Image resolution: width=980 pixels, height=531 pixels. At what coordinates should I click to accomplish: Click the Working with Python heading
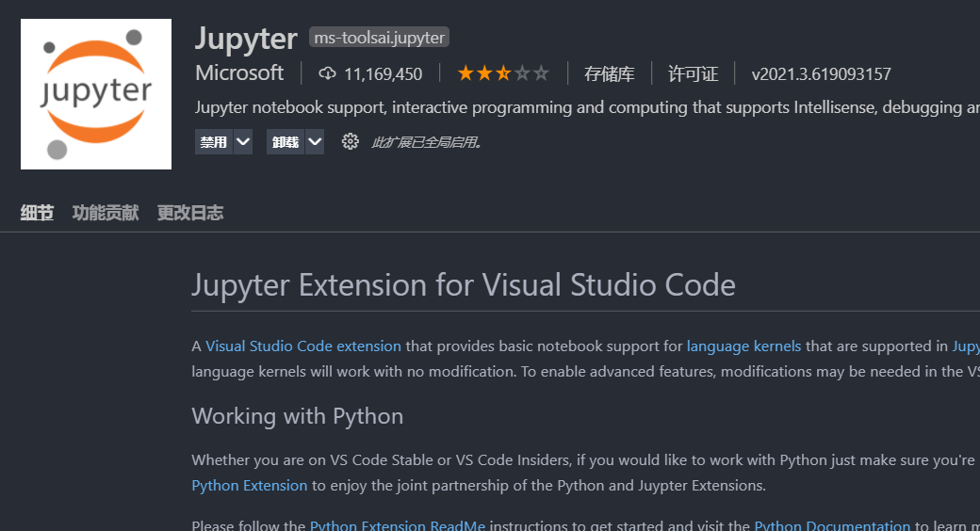(298, 416)
